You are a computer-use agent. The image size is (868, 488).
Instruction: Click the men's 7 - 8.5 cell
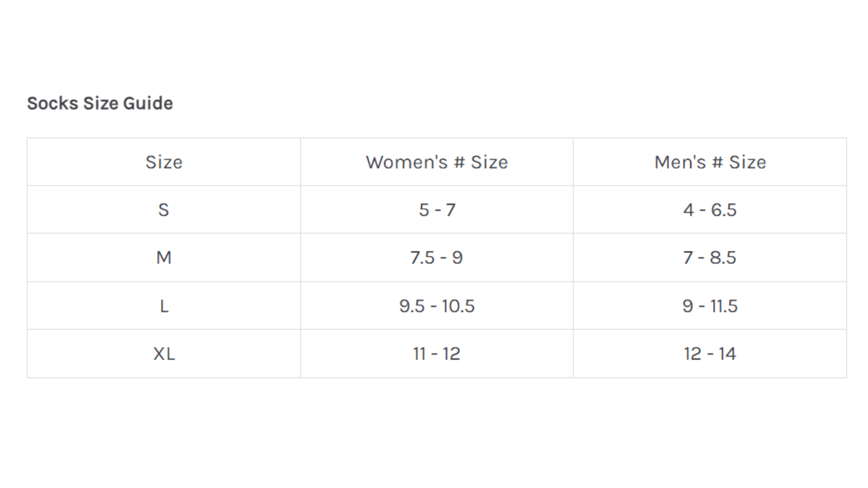click(x=710, y=258)
